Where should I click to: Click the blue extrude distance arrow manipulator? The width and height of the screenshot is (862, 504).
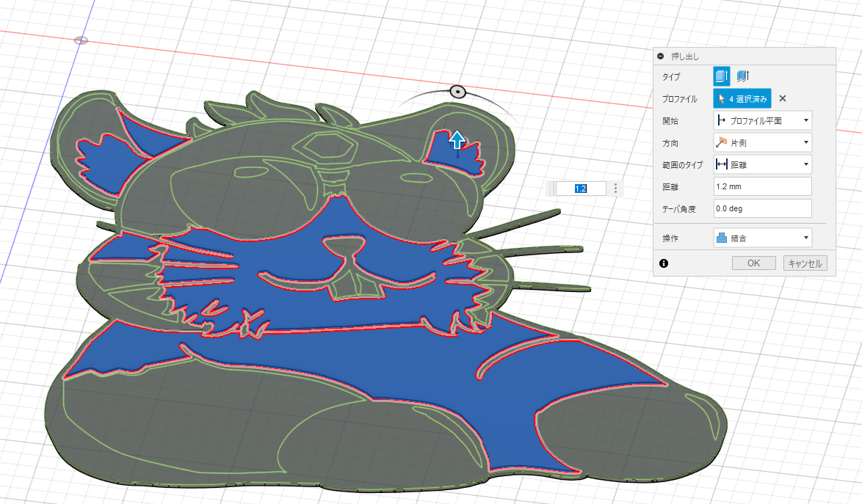click(x=457, y=141)
